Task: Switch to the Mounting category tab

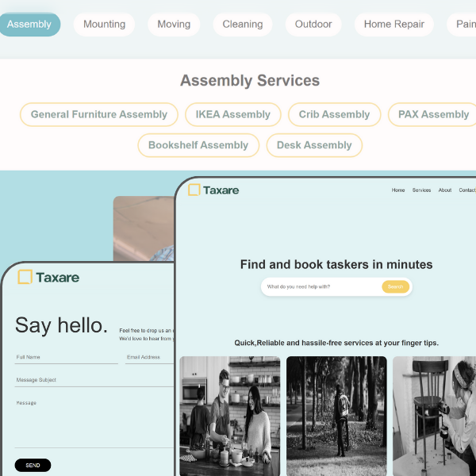Action: [104, 25]
